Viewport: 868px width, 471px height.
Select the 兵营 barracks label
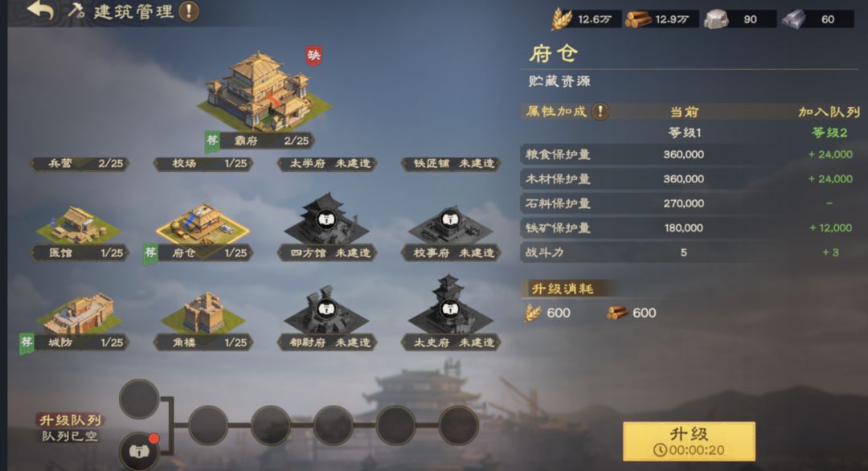pyautogui.click(x=79, y=163)
